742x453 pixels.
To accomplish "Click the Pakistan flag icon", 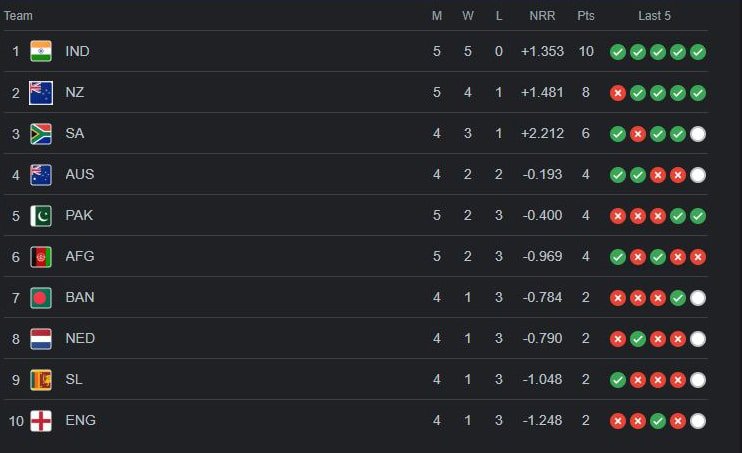I will point(41,215).
